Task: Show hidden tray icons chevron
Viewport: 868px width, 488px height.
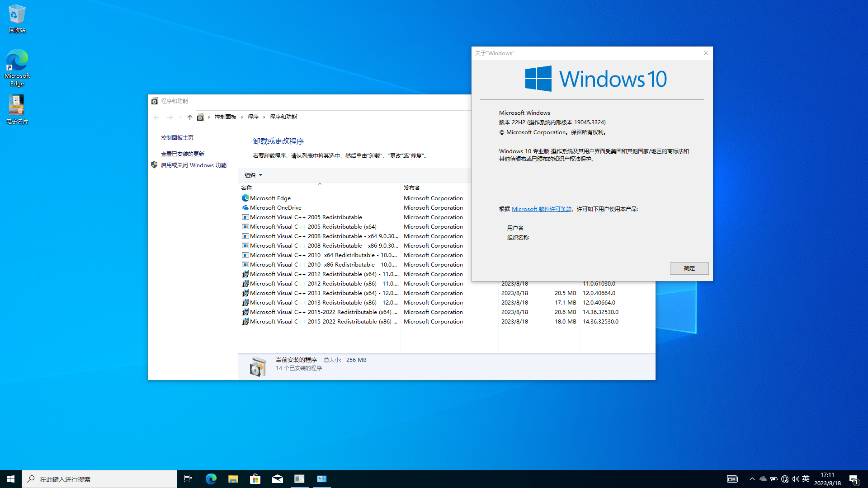Action: tap(752, 479)
